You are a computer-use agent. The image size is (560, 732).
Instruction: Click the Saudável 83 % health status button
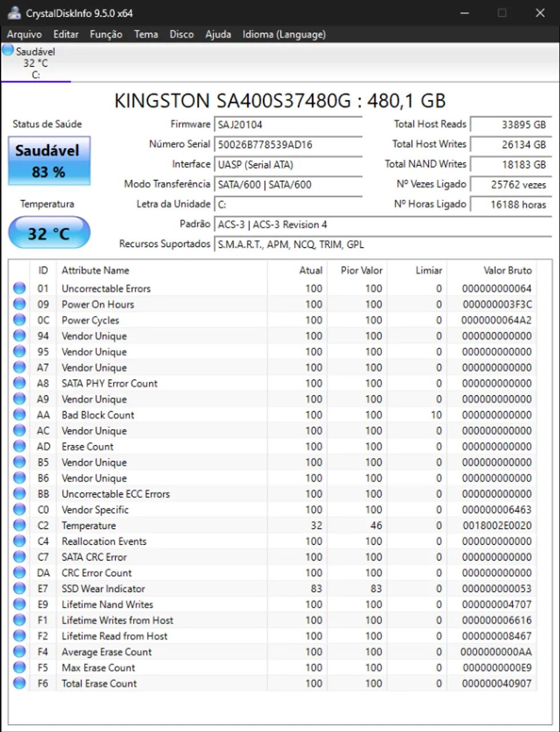tap(49, 161)
